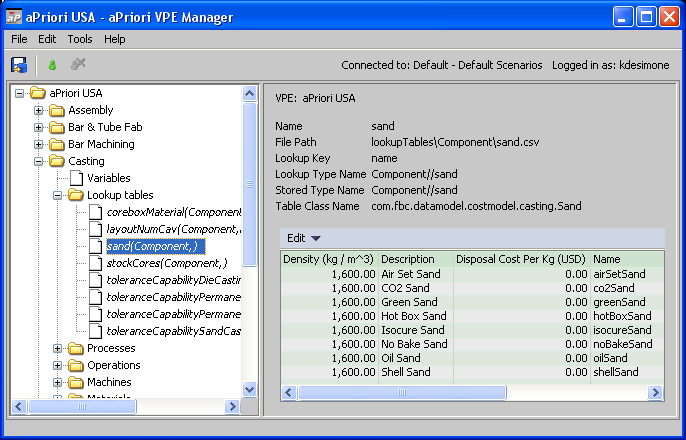
Task: Open the File menu
Action: click(20, 39)
